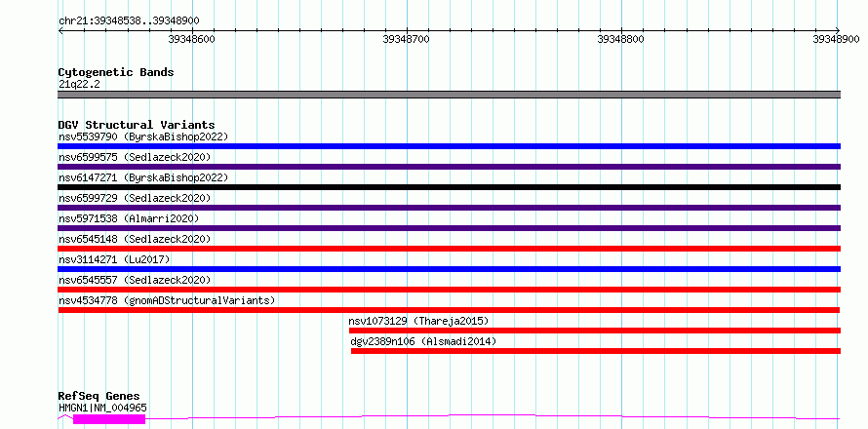Click label nsv3114271 (Lu2017)

(x=114, y=259)
